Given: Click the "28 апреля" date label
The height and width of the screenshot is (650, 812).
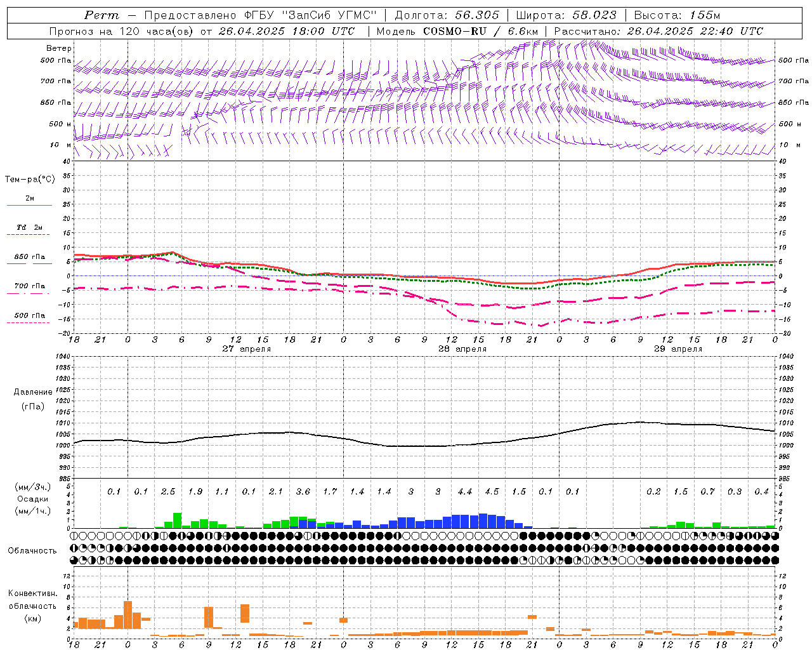Looking at the screenshot, I should [462, 349].
